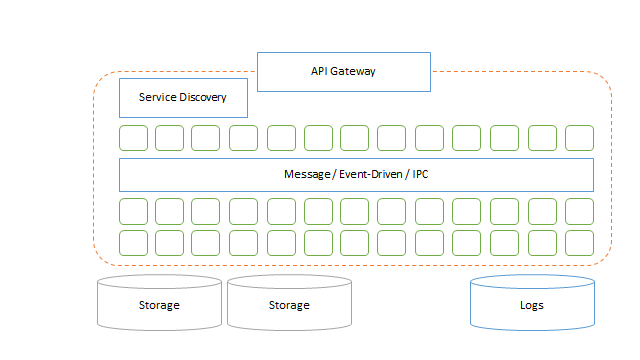
Task: Select first green box in bottom row
Action: (x=133, y=243)
